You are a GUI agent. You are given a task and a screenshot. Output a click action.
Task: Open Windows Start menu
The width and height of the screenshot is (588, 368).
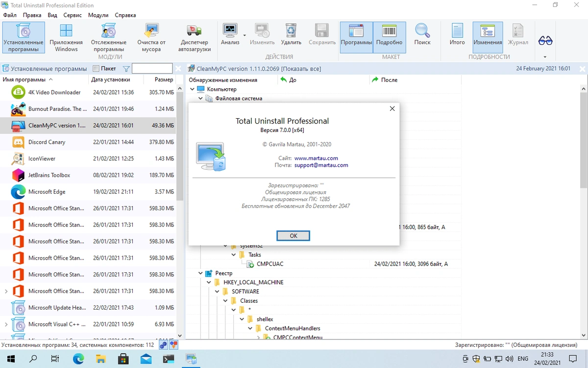point(11,359)
